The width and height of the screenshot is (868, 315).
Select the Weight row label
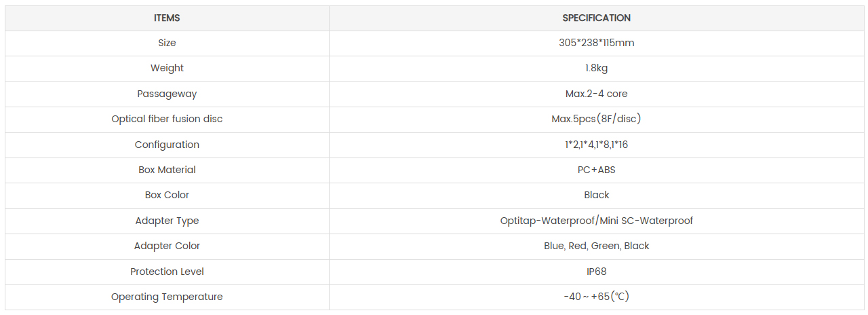click(167, 68)
